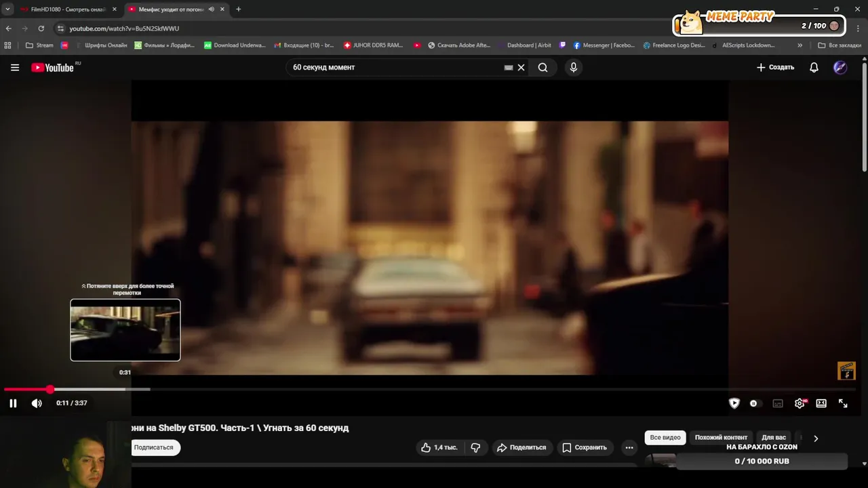Open the Messenger | Facebo bookmark
868x488 pixels.
click(x=604, y=45)
